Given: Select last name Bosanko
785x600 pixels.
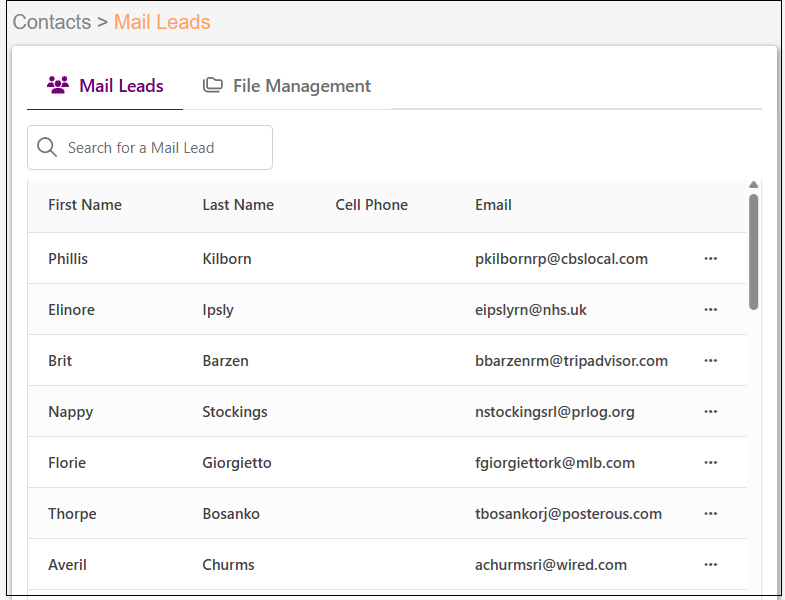Looking at the screenshot, I should [x=231, y=514].
